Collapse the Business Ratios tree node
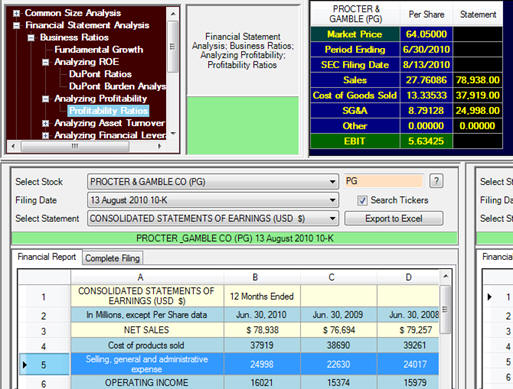The width and height of the screenshot is (513, 389). coord(31,38)
